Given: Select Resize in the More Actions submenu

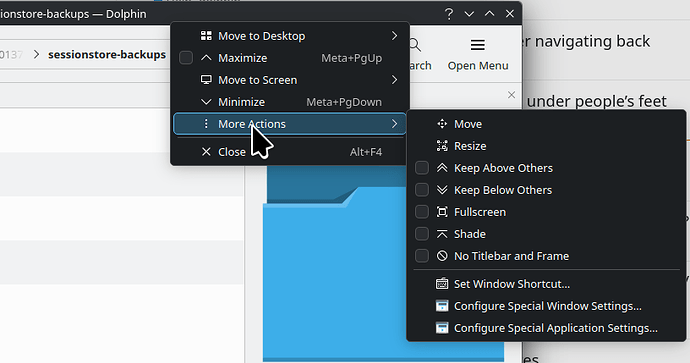Looking at the screenshot, I should (546, 146).
